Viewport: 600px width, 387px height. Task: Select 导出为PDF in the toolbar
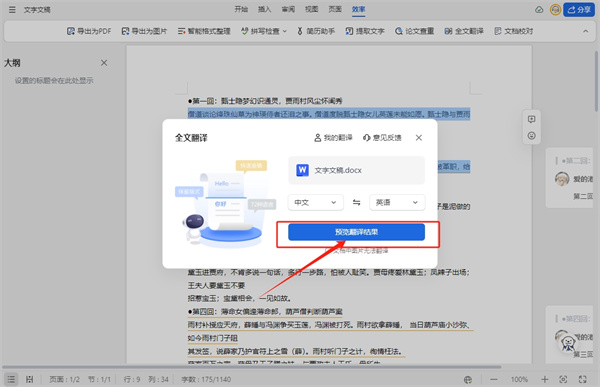click(x=89, y=31)
